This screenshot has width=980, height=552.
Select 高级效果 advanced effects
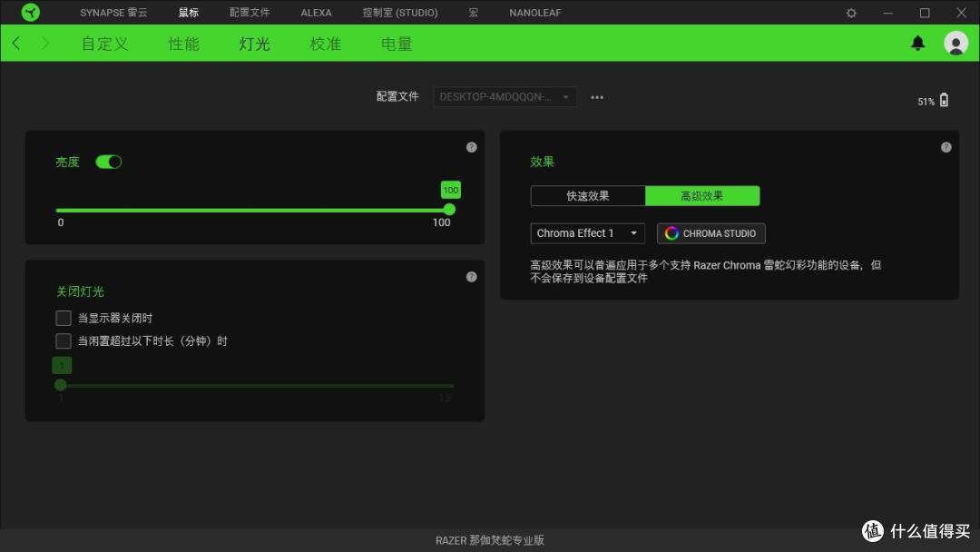pos(702,196)
